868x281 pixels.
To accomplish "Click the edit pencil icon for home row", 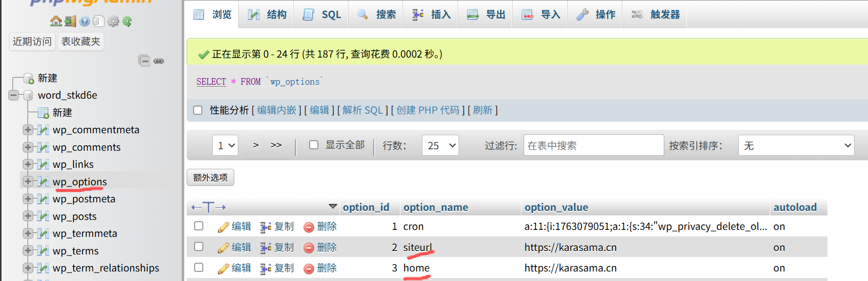I will tap(223, 268).
